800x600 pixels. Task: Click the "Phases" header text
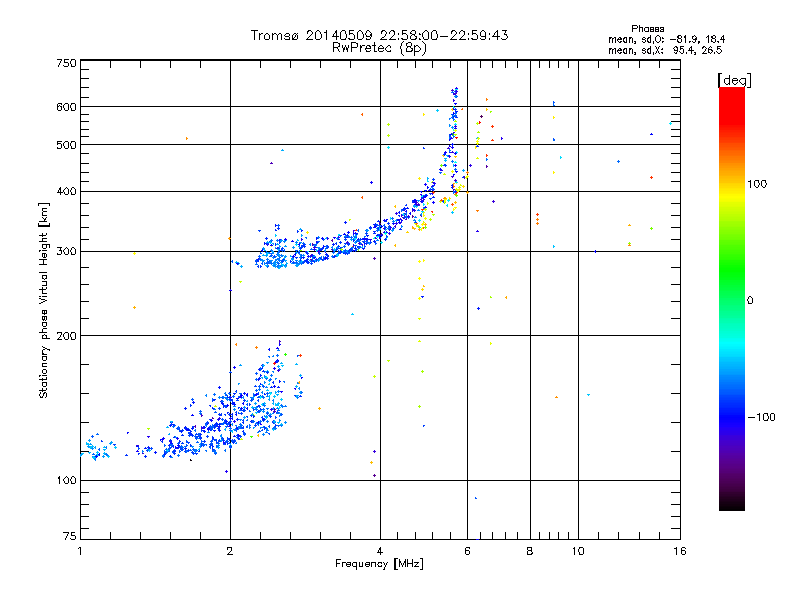pos(647,29)
